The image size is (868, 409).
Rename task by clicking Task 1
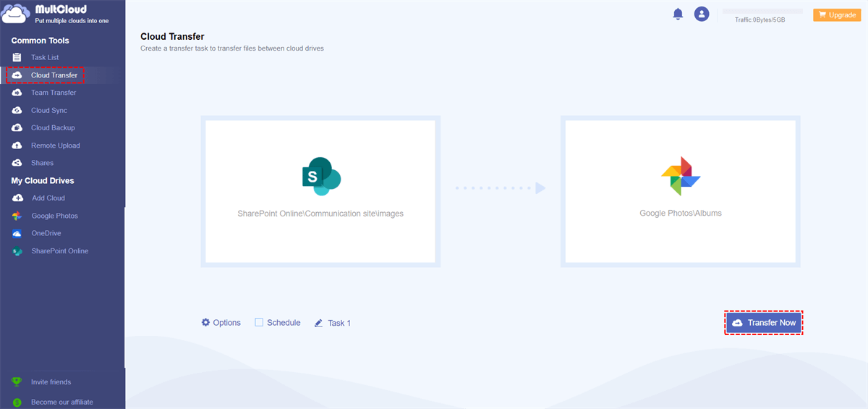339,323
